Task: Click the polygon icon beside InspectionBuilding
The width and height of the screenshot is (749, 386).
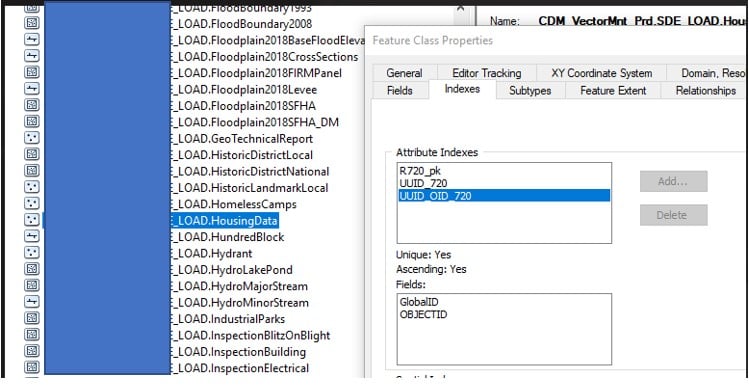Action: pyautogui.click(x=32, y=351)
